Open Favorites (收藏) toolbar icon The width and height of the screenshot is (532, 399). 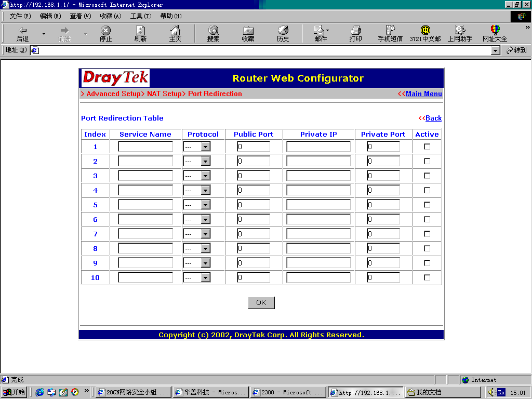pyautogui.click(x=248, y=34)
